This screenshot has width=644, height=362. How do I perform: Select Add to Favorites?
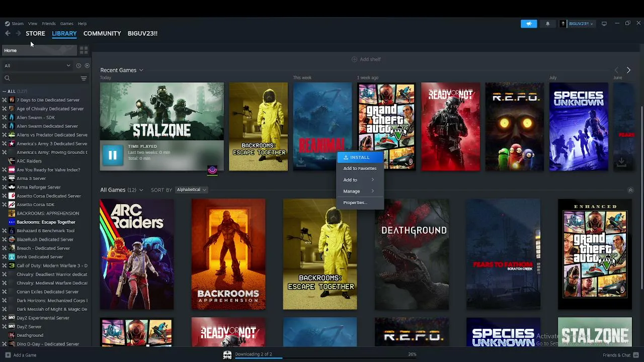[x=359, y=168]
